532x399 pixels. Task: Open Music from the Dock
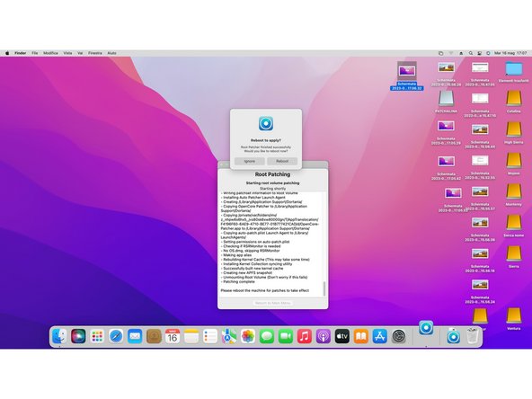pyautogui.click(x=305, y=336)
